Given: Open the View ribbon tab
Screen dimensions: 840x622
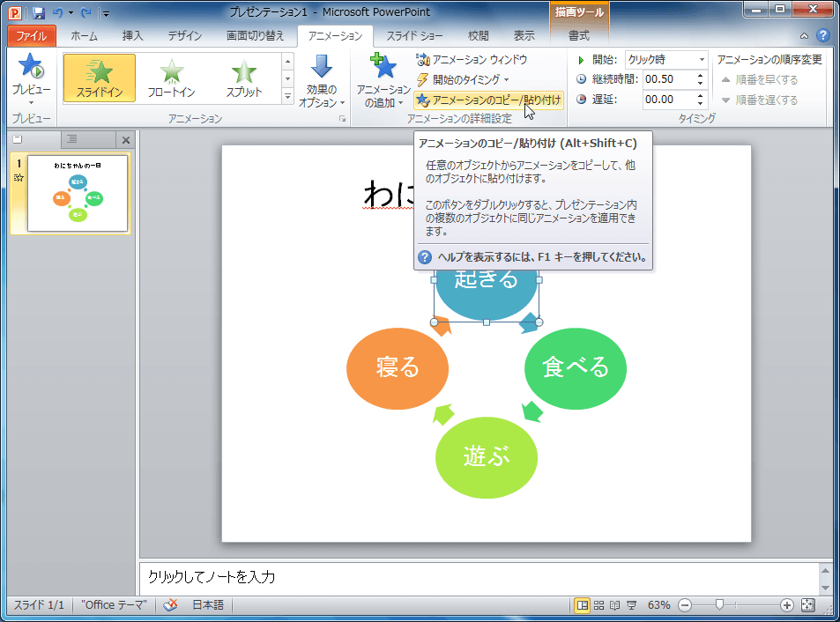Looking at the screenshot, I should (524, 36).
